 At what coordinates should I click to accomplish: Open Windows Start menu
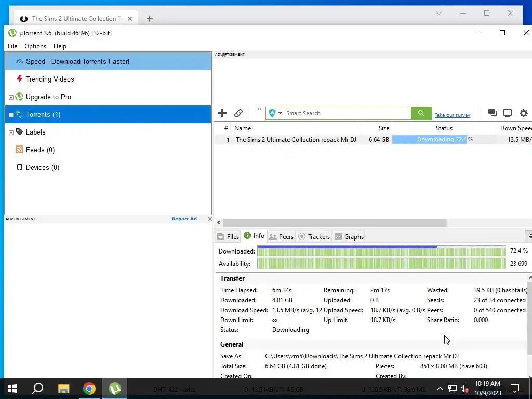pos(12,389)
